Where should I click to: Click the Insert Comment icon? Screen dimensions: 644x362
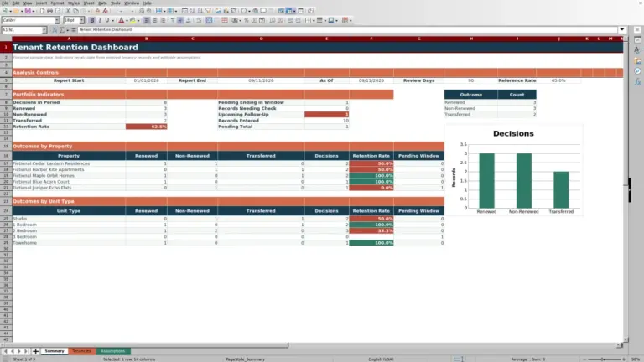click(x=263, y=11)
